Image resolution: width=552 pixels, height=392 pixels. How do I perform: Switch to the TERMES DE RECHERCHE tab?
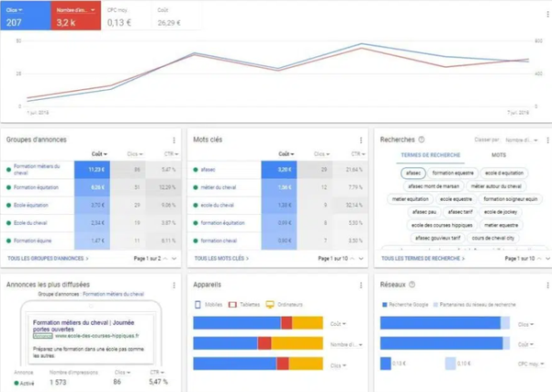431,155
